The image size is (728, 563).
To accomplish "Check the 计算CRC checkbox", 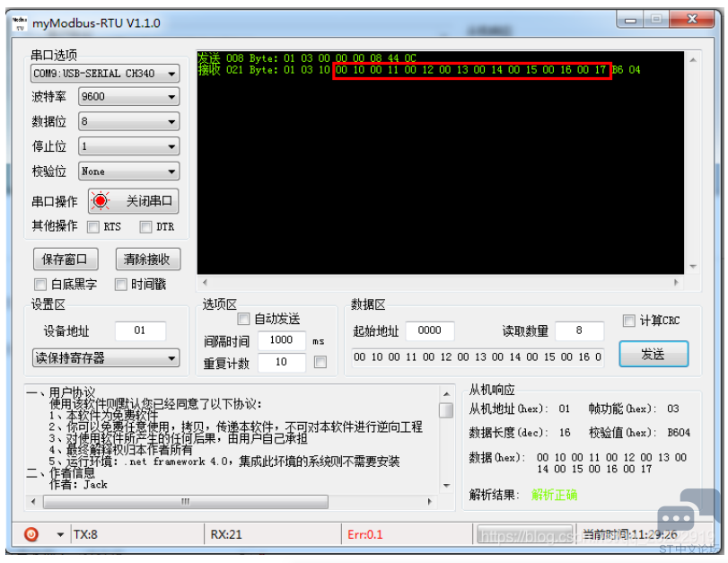I will click(x=628, y=321).
